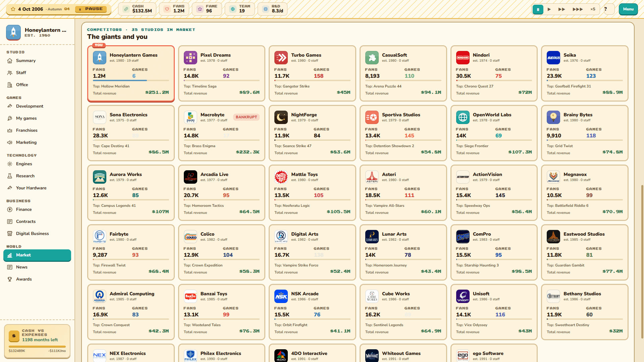The height and width of the screenshot is (362, 644).
Task: Set game speed to normal play
Action: pos(549,9)
